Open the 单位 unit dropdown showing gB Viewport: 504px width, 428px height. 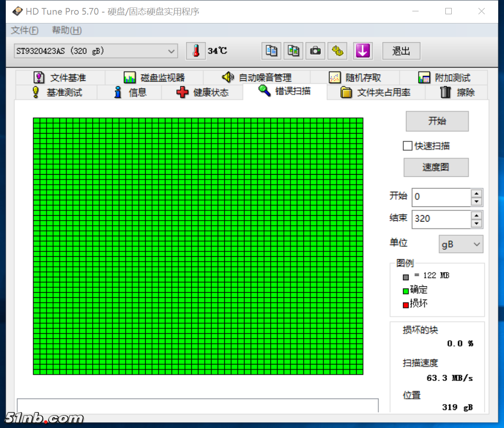460,244
